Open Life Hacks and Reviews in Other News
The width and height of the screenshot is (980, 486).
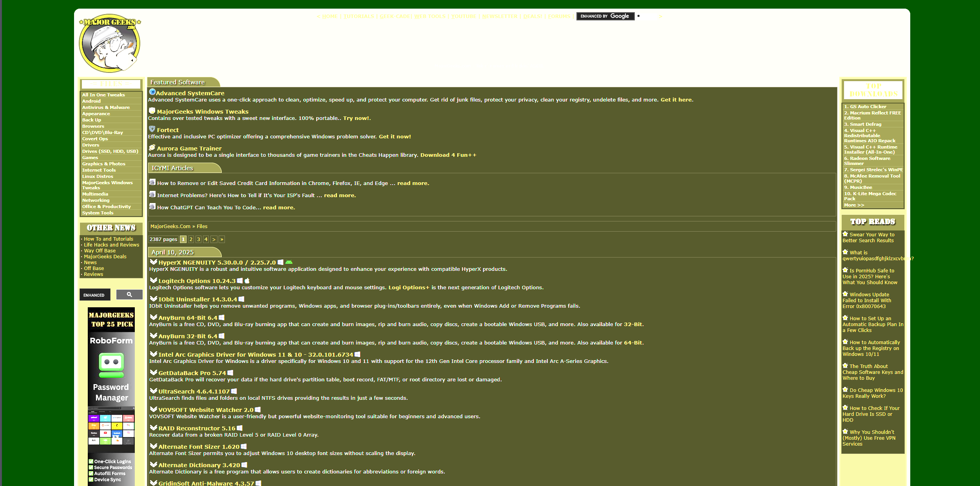click(x=111, y=245)
